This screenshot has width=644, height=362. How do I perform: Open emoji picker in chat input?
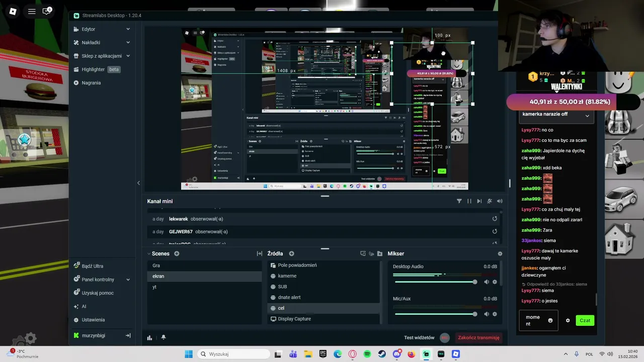pyautogui.click(x=550, y=320)
